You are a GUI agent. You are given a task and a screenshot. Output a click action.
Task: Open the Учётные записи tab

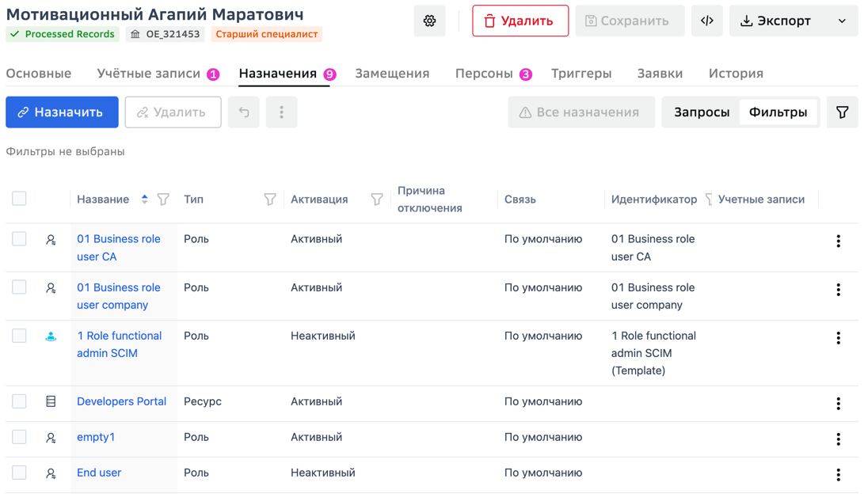coord(158,74)
